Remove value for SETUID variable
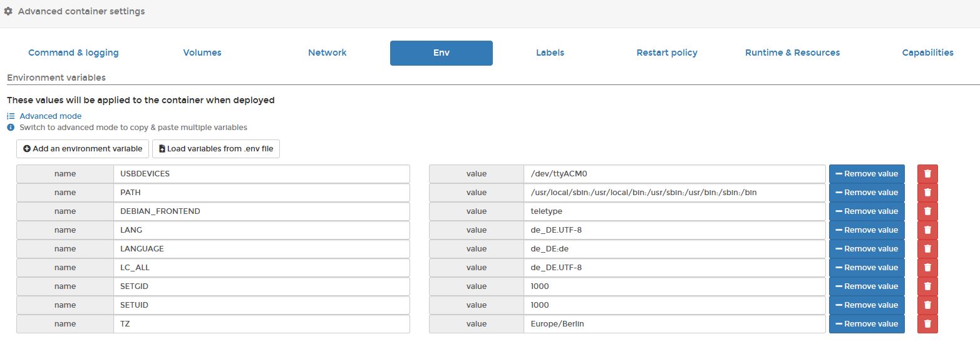Screen dimensions: 980x349 pyautogui.click(x=867, y=305)
